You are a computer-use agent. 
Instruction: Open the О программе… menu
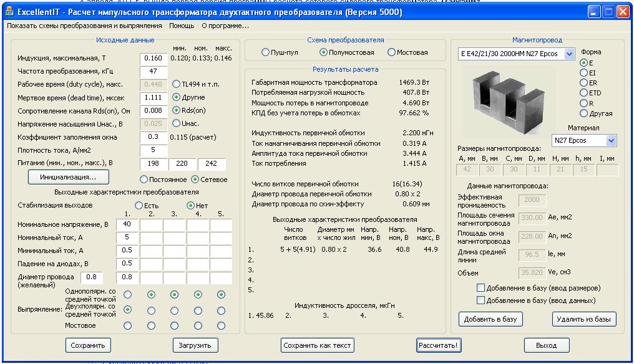tap(225, 26)
